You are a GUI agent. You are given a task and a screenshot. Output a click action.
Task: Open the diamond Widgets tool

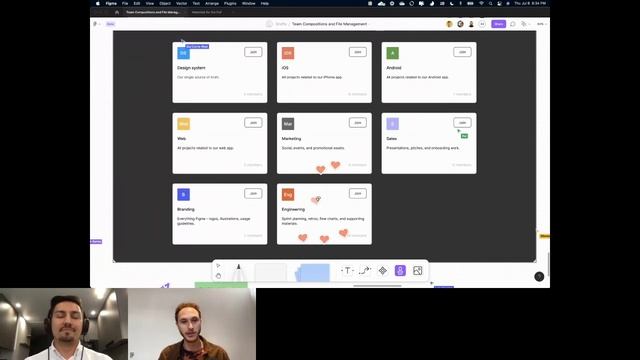pyautogui.click(x=382, y=271)
